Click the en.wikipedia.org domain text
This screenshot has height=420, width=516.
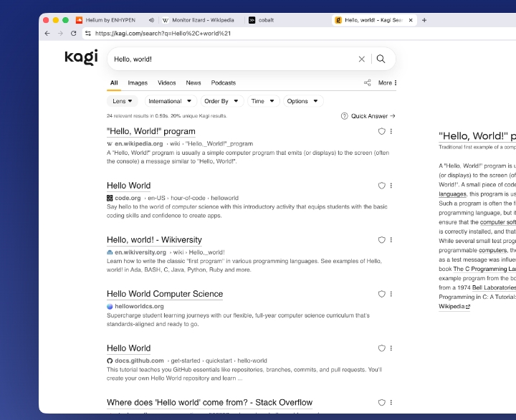(x=138, y=144)
